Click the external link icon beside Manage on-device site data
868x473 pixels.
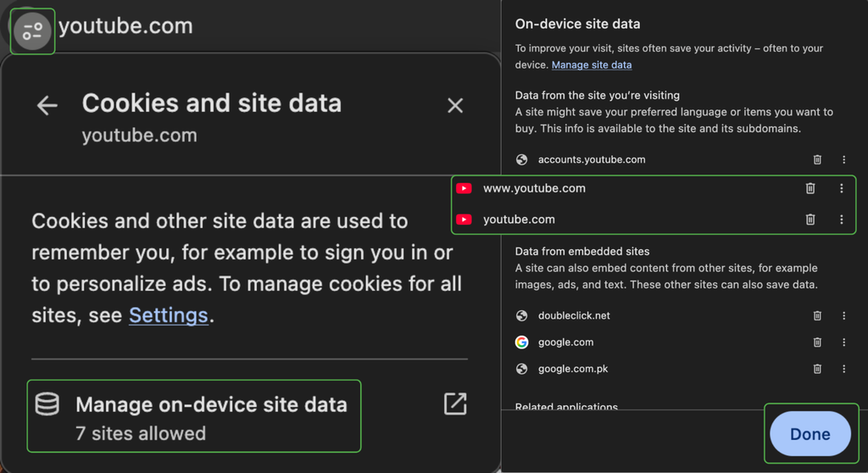point(455,403)
